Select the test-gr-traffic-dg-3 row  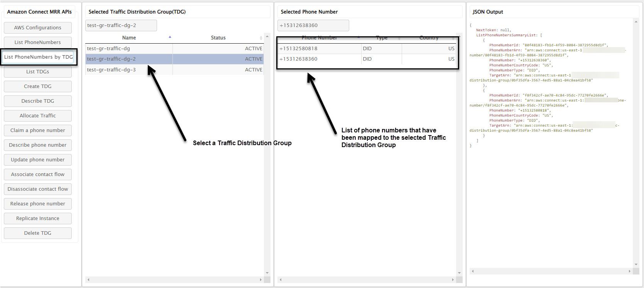pyautogui.click(x=174, y=70)
